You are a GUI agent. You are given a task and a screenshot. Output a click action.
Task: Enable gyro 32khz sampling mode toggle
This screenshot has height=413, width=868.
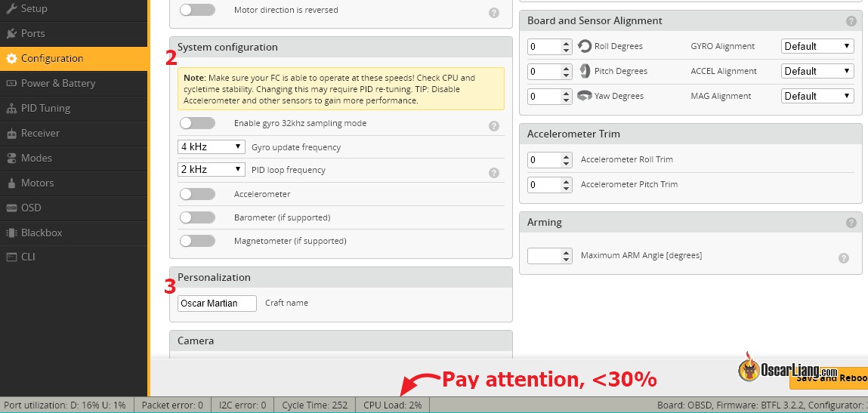click(x=197, y=123)
